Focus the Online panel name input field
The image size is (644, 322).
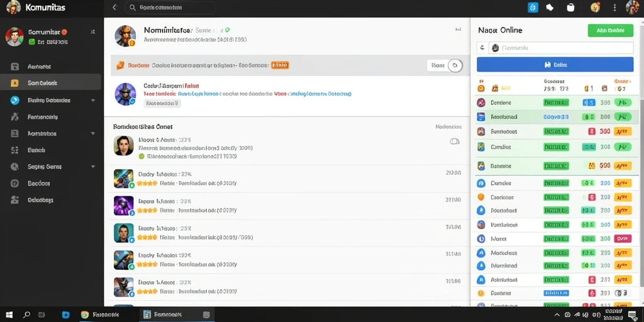561,48
